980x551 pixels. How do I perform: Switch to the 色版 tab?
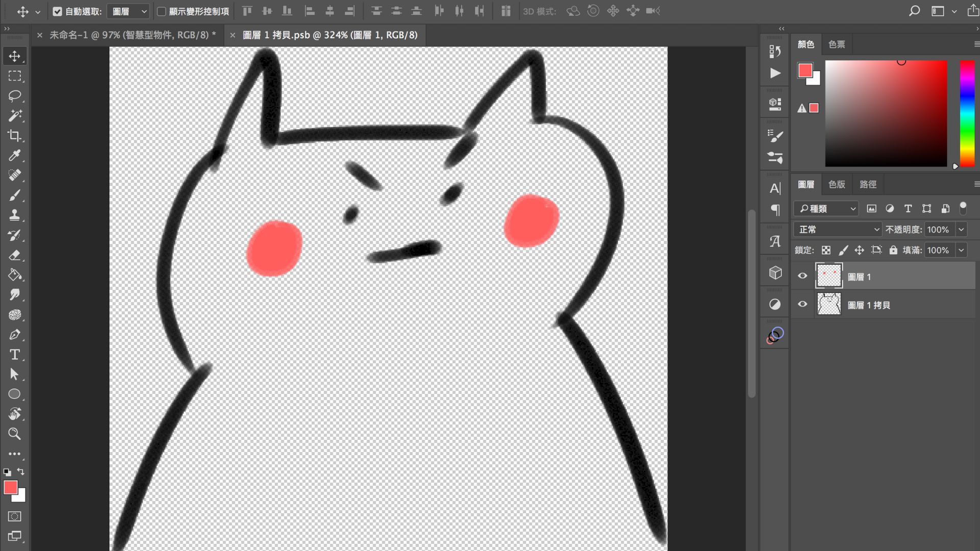(x=837, y=184)
